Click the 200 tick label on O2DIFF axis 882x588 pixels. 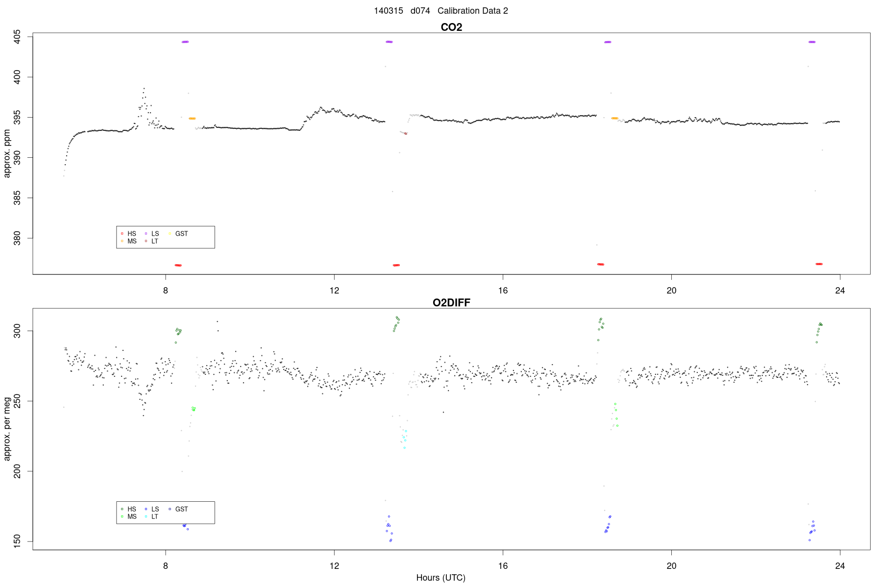(x=17, y=471)
